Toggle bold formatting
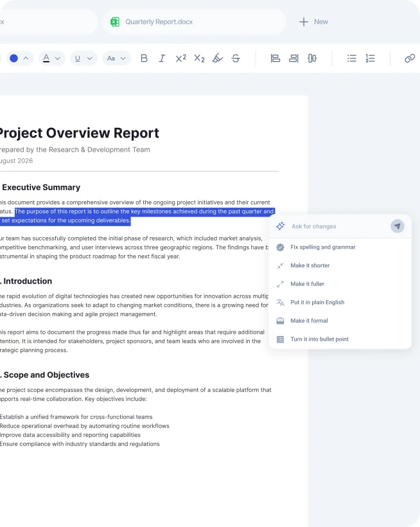The width and height of the screenshot is (420, 527). click(x=144, y=58)
